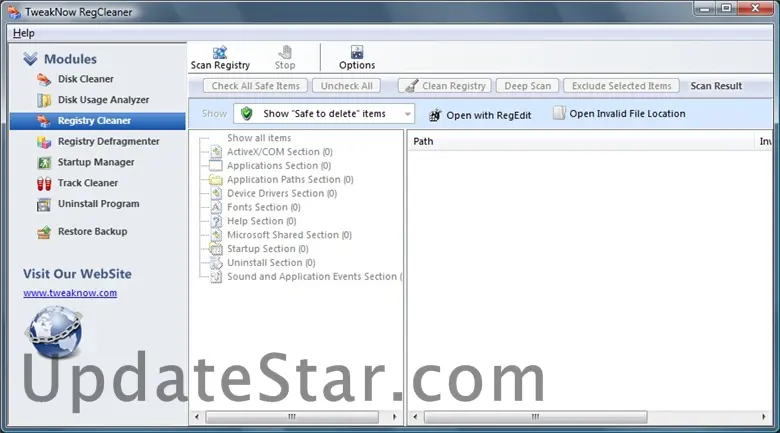
Task: Click Application Paths Section folder icon
Action: pyautogui.click(x=216, y=180)
